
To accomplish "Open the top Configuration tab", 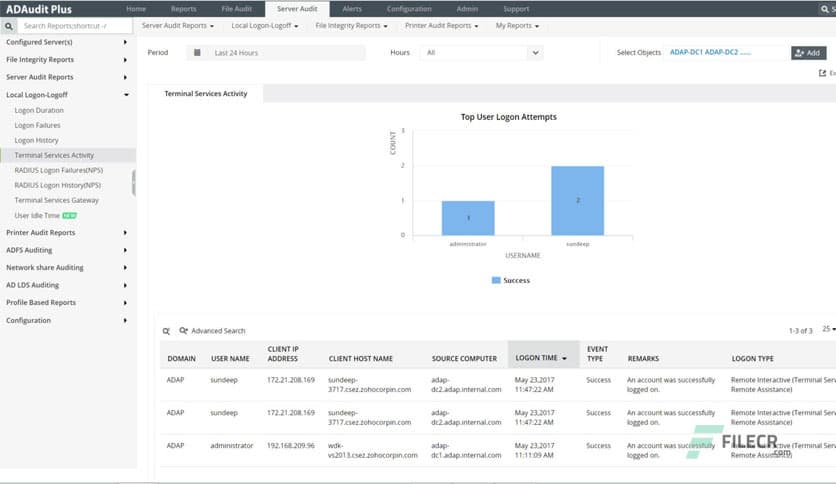I will click(409, 9).
